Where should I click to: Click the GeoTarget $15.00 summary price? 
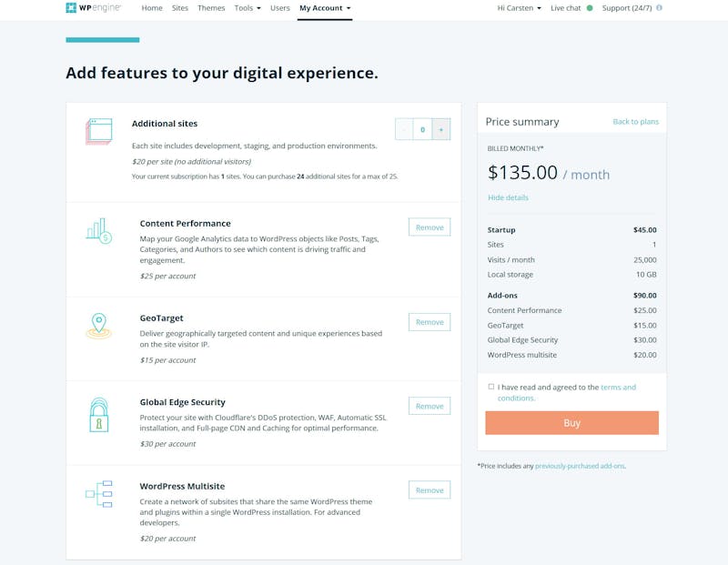645,326
